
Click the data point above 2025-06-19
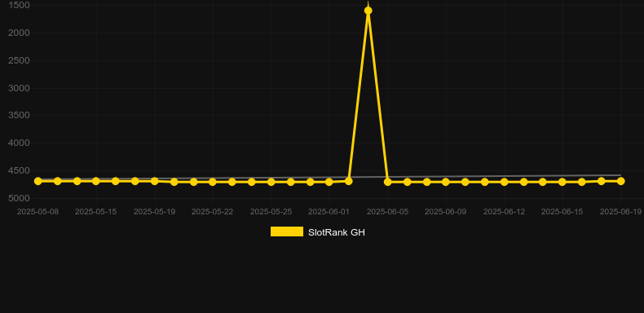(x=620, y=181)
